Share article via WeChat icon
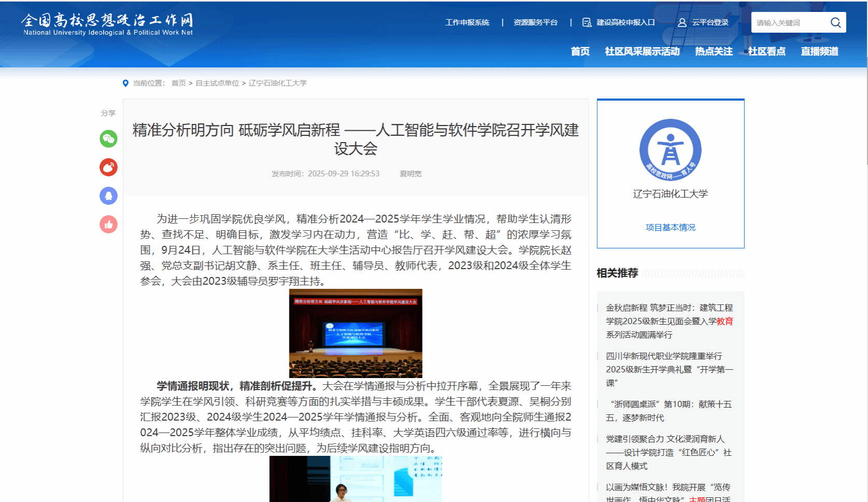Viewport: 868px width, 502px height. point(108,138)
